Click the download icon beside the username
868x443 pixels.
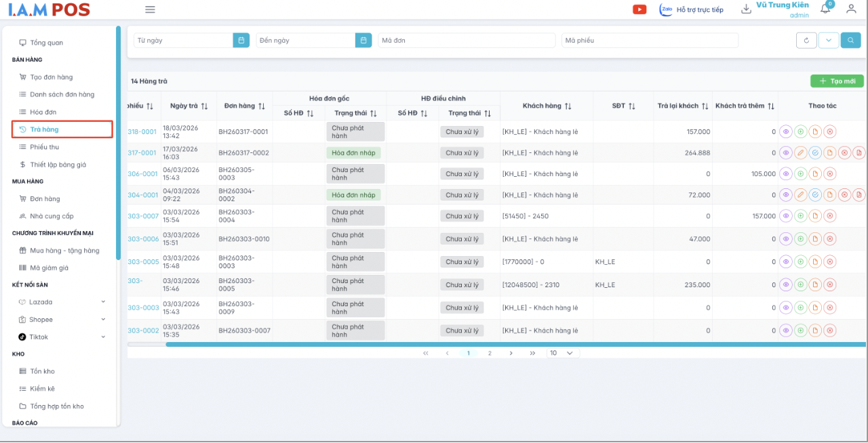(746, 9)
